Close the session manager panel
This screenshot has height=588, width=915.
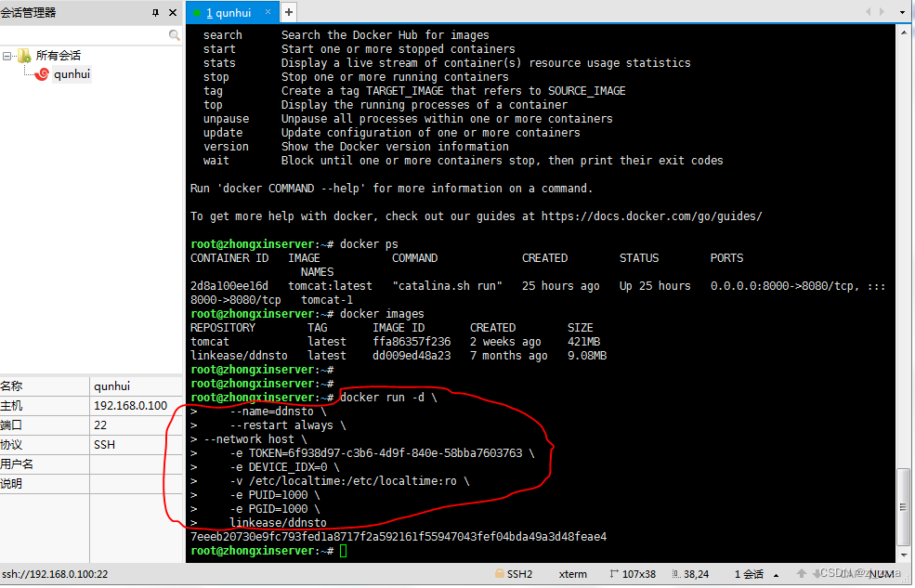[x=173, y=13]
